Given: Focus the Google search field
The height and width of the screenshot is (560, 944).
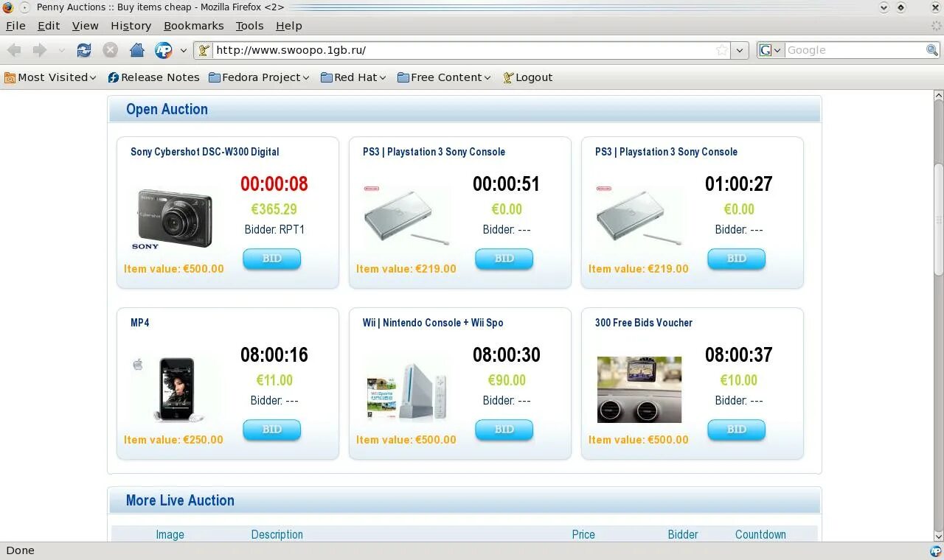Looking at the screenshot, I should pyautogui.click(x=855, y=50).
